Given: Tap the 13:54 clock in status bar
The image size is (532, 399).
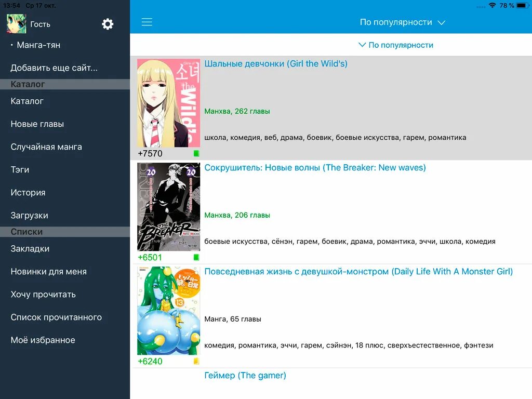Looking at the screenshot, I should [11, 5].
